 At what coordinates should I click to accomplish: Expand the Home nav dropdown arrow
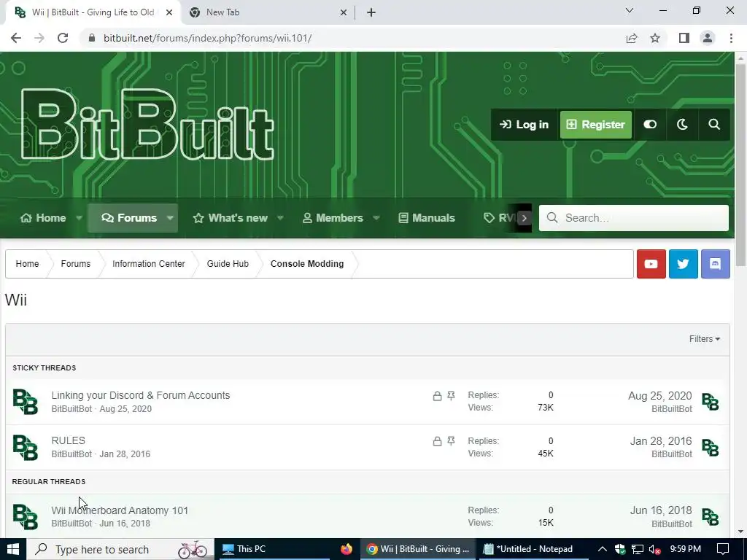pyautogui.click(x=79, y=218)
